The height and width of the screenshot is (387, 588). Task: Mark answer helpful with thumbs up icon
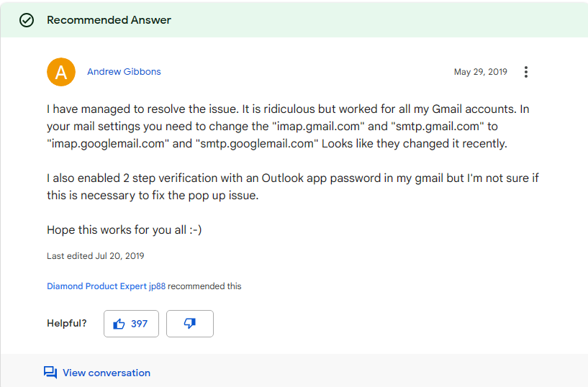pos(119,324)
